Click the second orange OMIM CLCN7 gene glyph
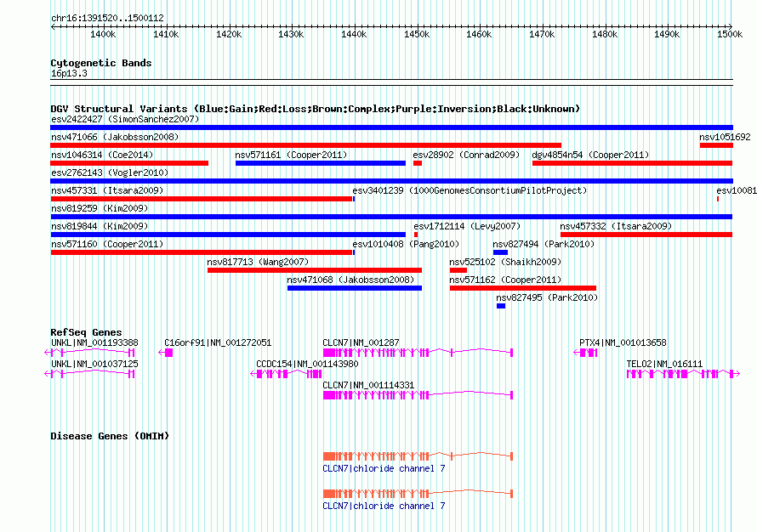 click(x=418, y=494)
